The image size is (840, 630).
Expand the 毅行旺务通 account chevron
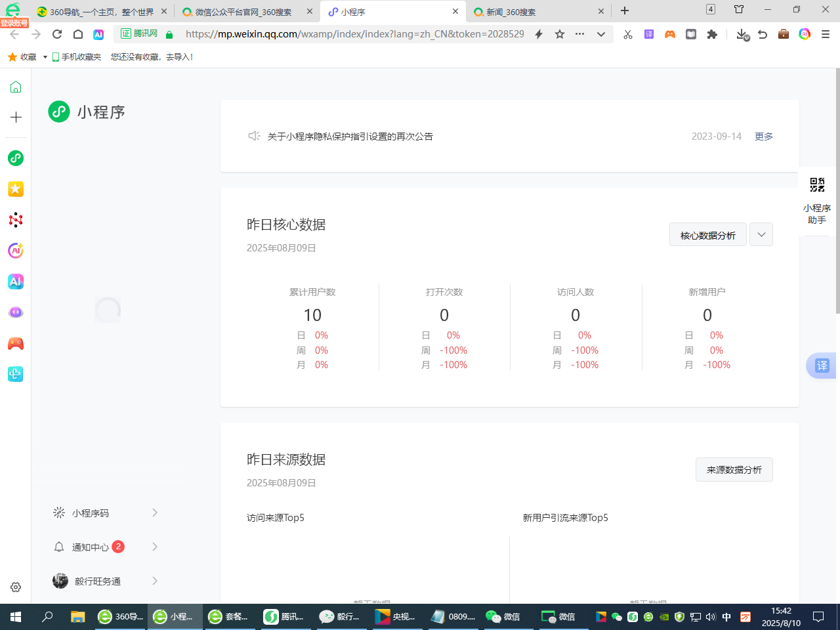coord(155,581)
